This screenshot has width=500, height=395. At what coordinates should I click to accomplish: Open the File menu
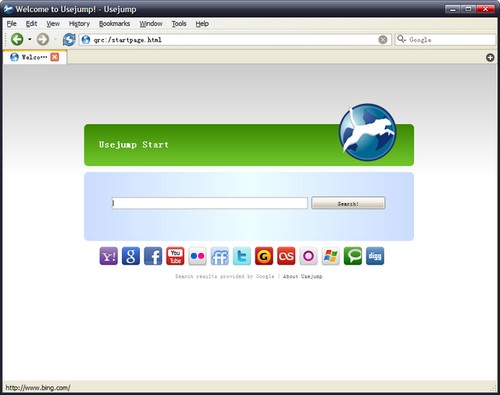(12, 24)
